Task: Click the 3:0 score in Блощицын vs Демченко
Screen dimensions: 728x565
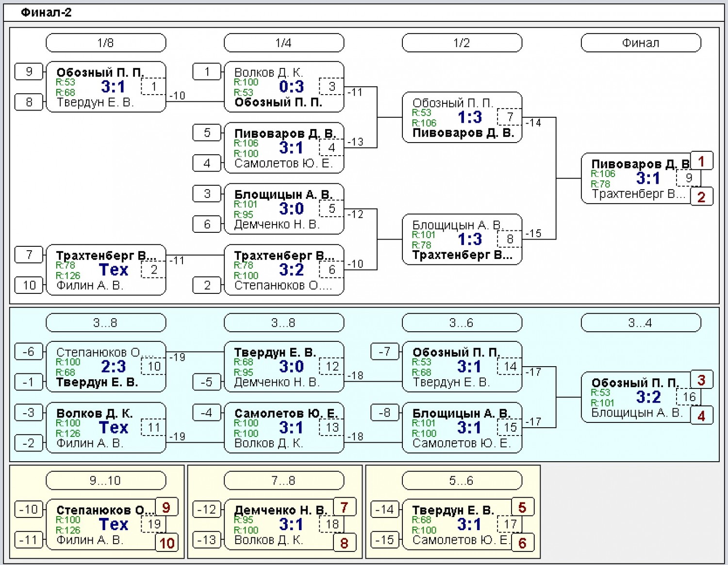Action: [x=291, y=209]
